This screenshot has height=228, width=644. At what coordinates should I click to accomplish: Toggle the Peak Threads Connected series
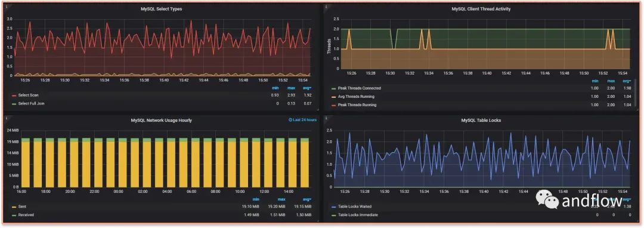[359, 88]
